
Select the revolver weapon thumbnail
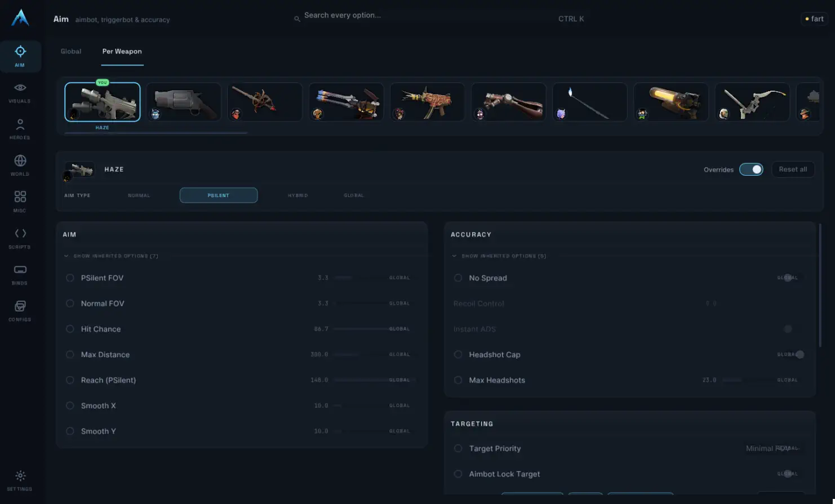click(184, 102)
